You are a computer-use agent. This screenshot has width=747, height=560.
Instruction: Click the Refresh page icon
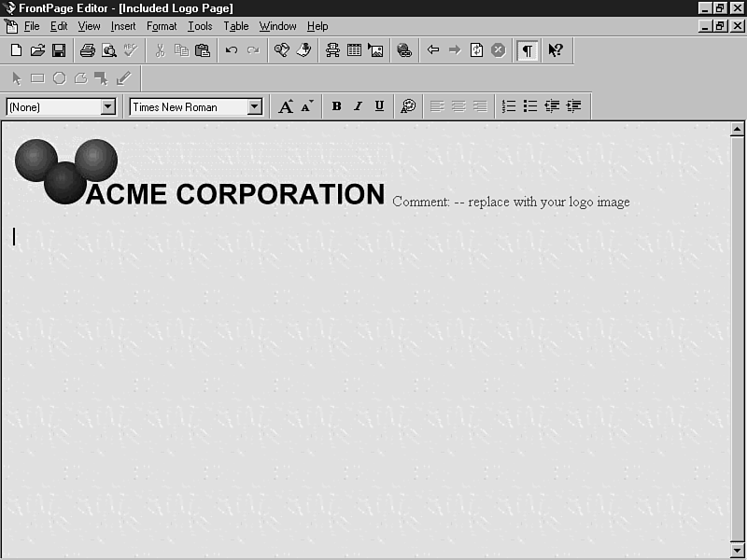476,50
